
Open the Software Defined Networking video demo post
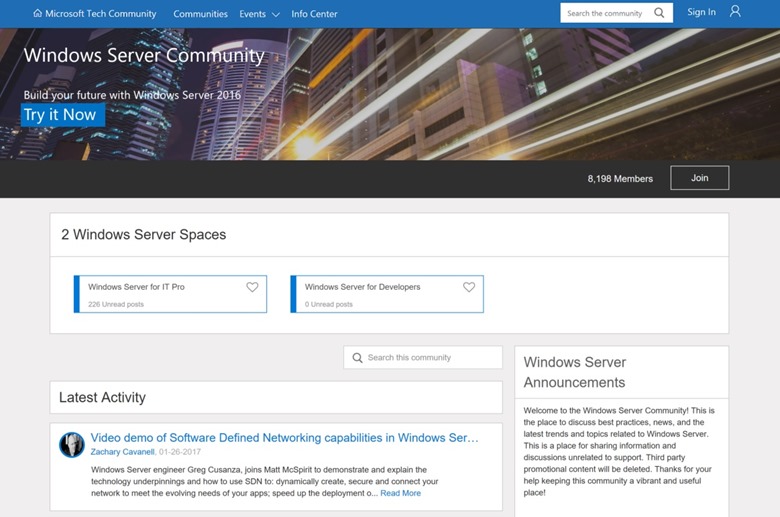(285, 438)
